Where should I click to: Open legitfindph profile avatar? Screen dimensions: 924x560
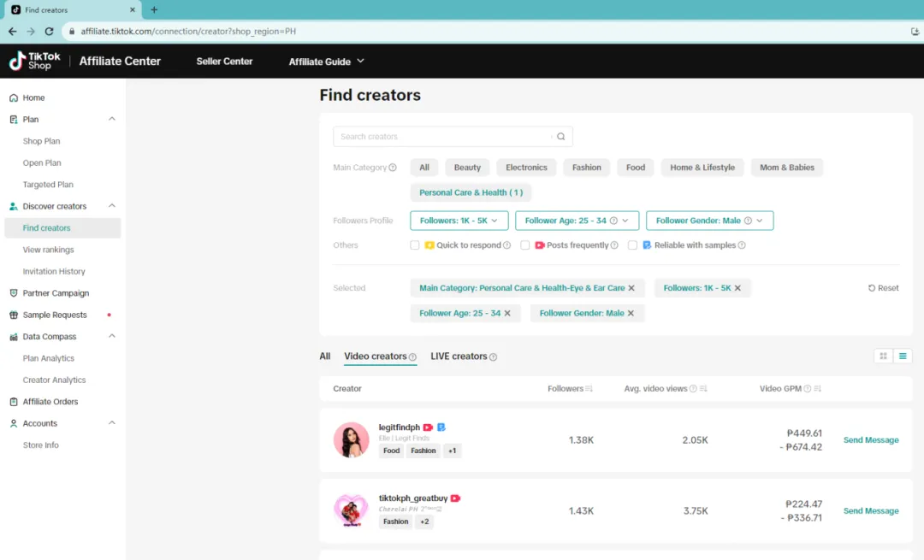(x=352, y=439)
